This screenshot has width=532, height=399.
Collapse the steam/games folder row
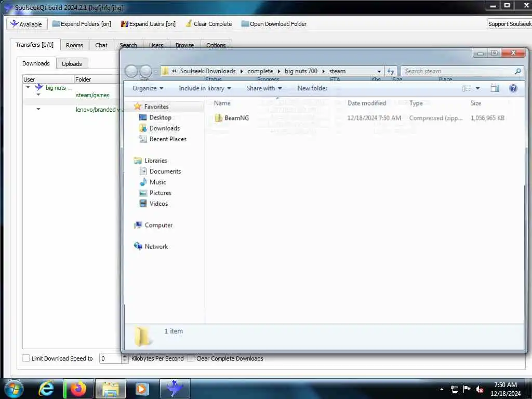[x=38, y=95]
